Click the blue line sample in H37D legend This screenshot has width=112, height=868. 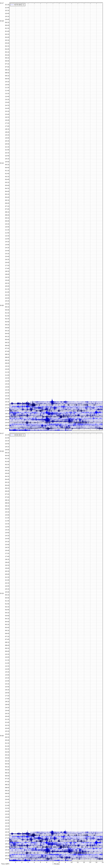tap(12, 5)
